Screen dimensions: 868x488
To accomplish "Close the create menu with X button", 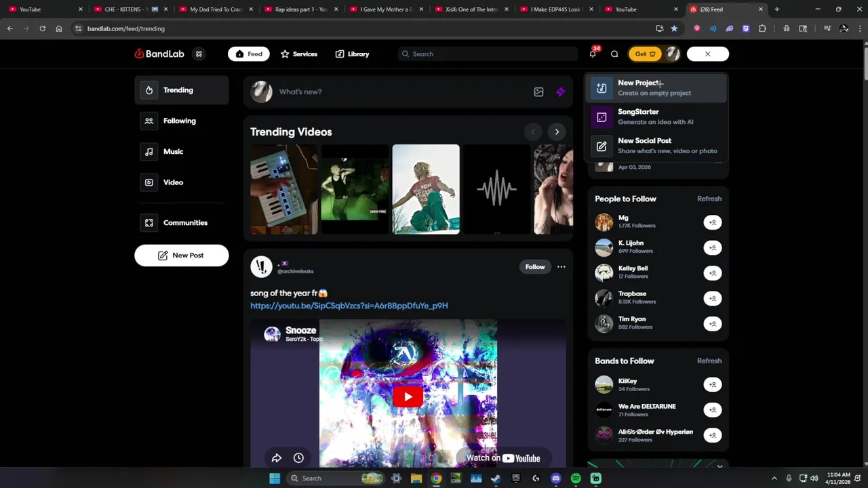I will pyautogui.click(x=707, y=54).
